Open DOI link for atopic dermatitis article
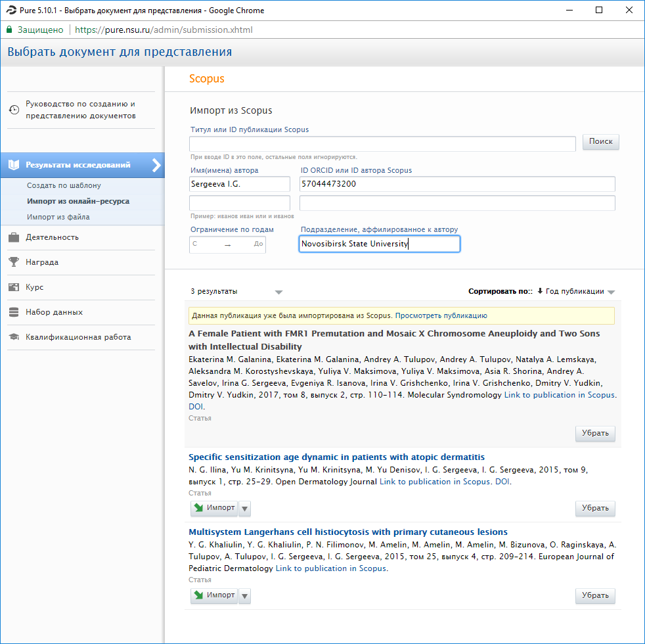Viewport: 645px width, 644px height. 502,482
